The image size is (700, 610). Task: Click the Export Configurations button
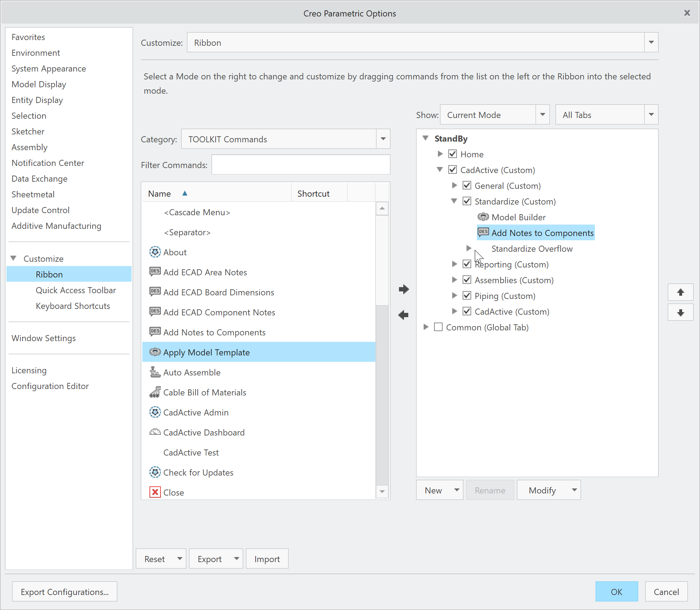point(65,592)
